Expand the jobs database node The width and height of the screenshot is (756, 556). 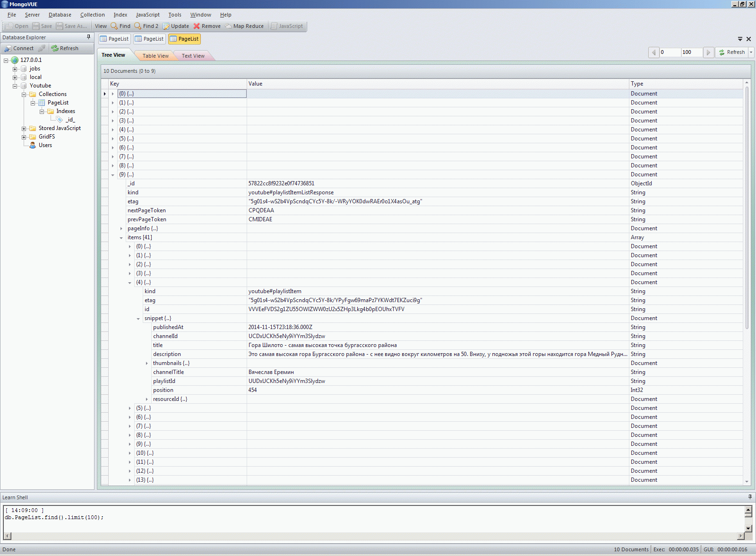pyautogui.click(x=15, y=69)
